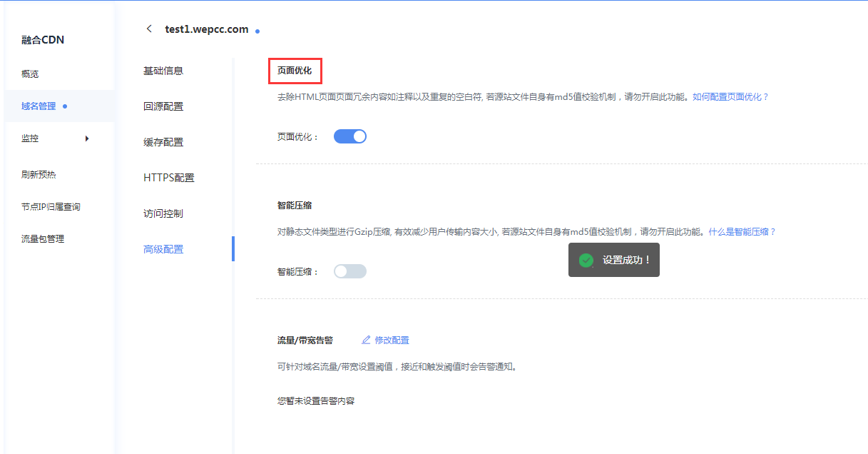Go back using the arrow beside test1.wepcc.com
Image resolution: width=868 pixels, height=454 pixels.
point(148,29)
